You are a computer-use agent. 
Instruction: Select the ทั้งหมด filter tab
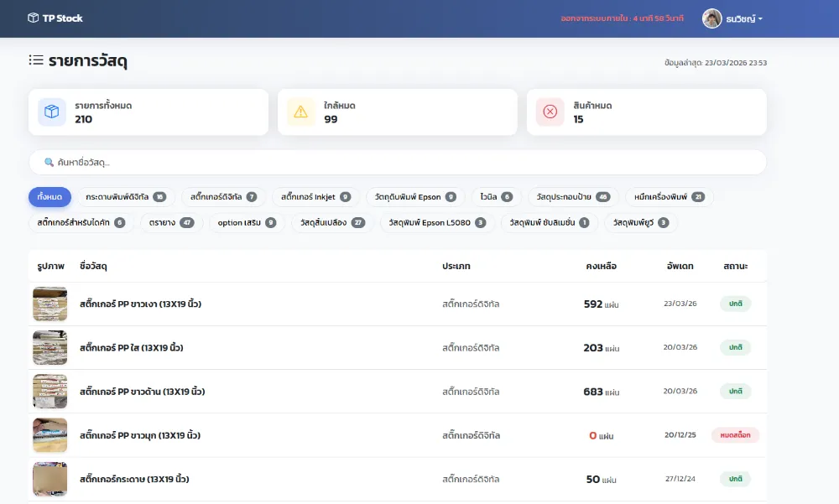tap(50, 197)
